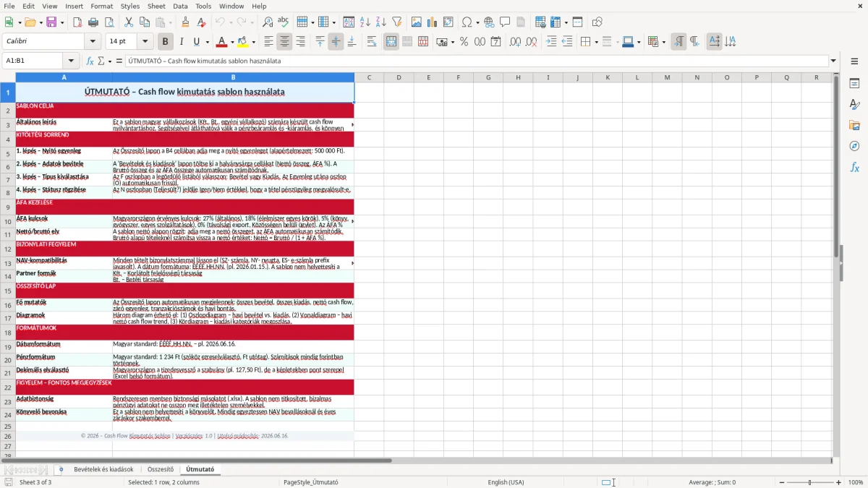Image resolution: width=868 pixels, height=488 pixels.
Task: Toggle Left-to-Right text direction
Action: pos(678,42)
